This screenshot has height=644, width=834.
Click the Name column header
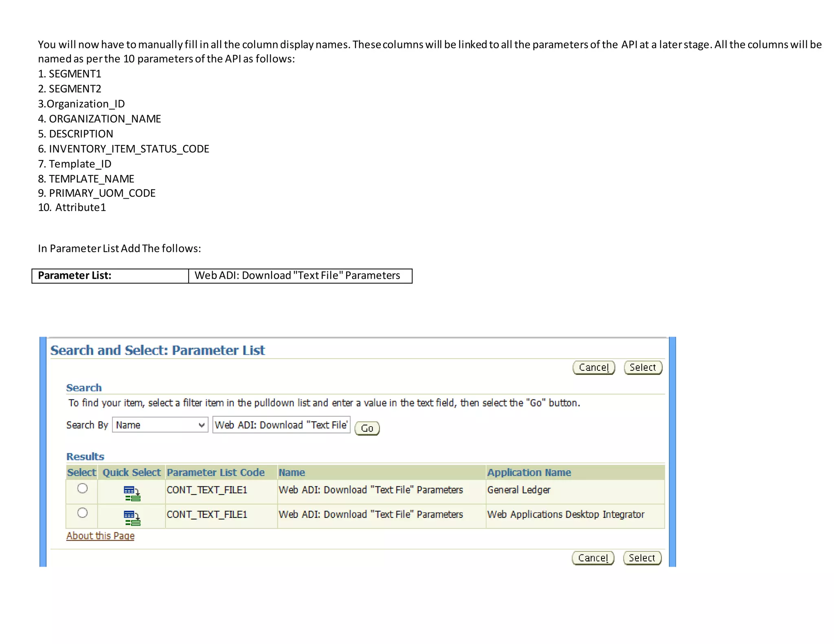coord(292,472)
